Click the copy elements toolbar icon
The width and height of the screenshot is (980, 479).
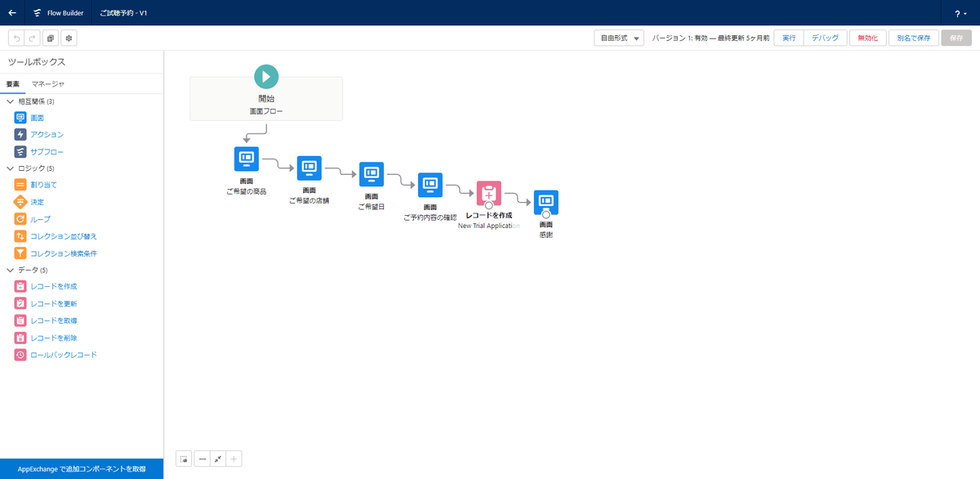click(51, 38)
